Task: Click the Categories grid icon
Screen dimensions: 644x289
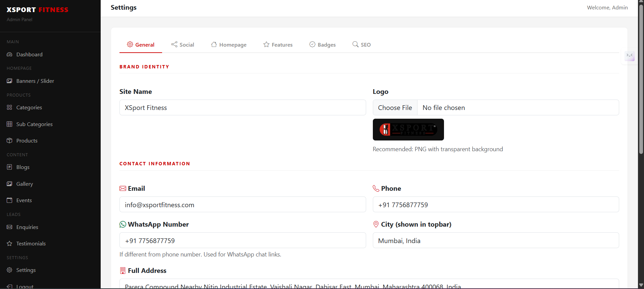Action: click(9, 107)
